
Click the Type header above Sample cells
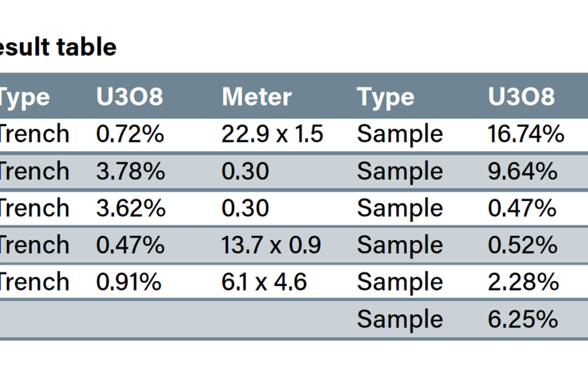coord(386,97)
